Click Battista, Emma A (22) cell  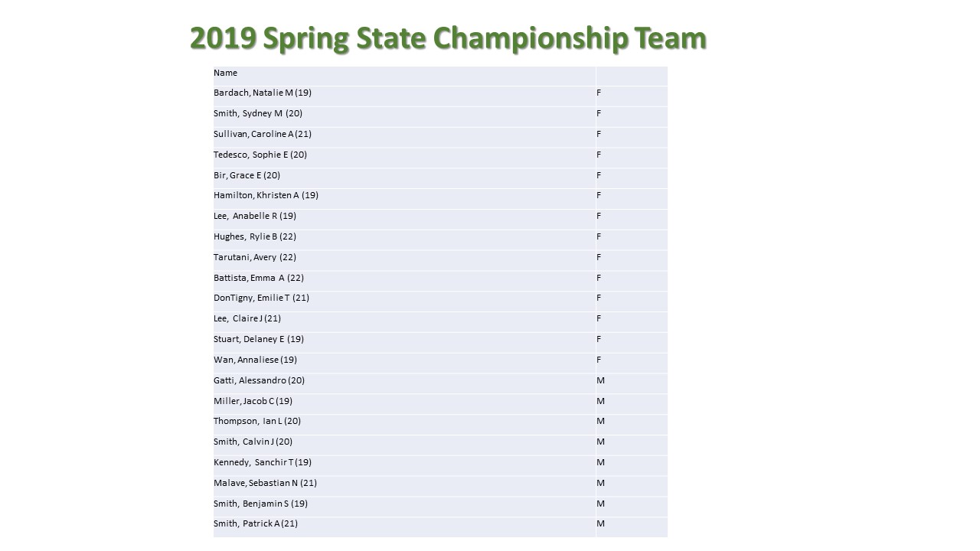point(404,281)
